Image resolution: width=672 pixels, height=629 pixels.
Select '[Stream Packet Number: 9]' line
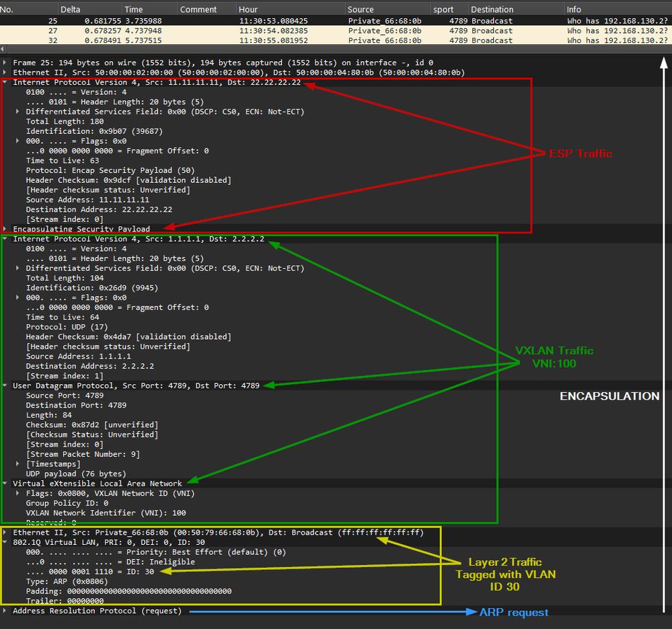(83, 454)
